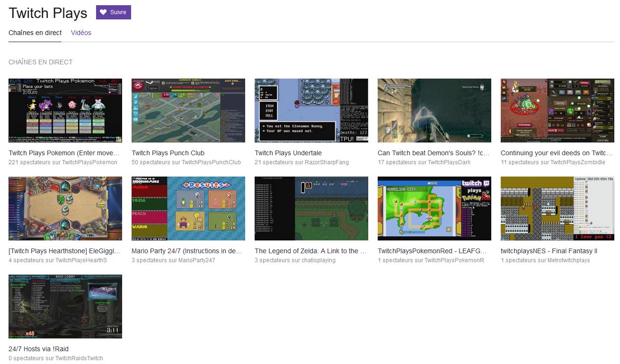620x364 pixels.
Task: Open the 24/7 Hosts via !Raid thumbnail
Action: pyautogui.click(x=65, y=306)
